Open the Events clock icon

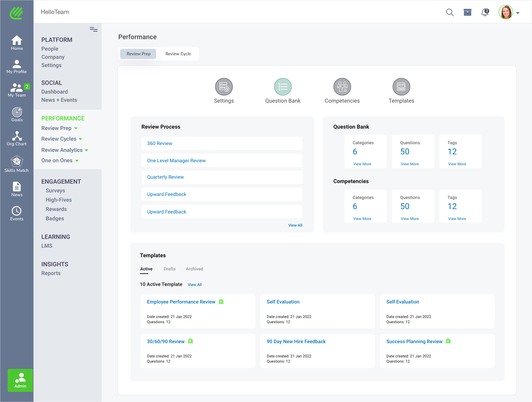tap(17, 213)
